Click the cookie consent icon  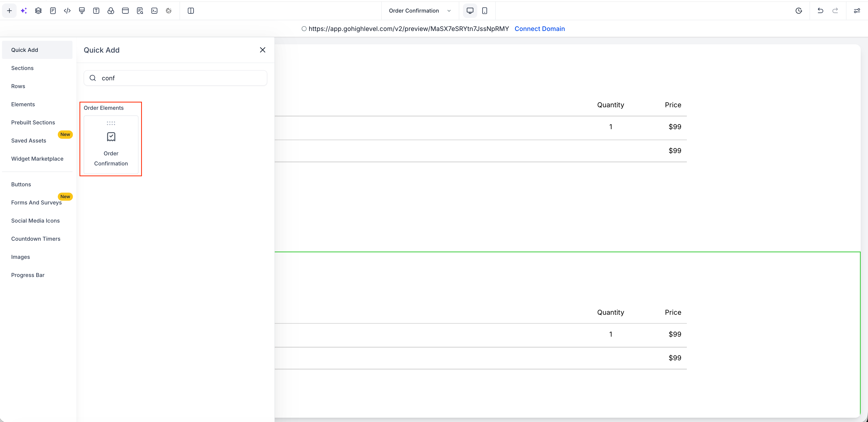coord(169,11)
